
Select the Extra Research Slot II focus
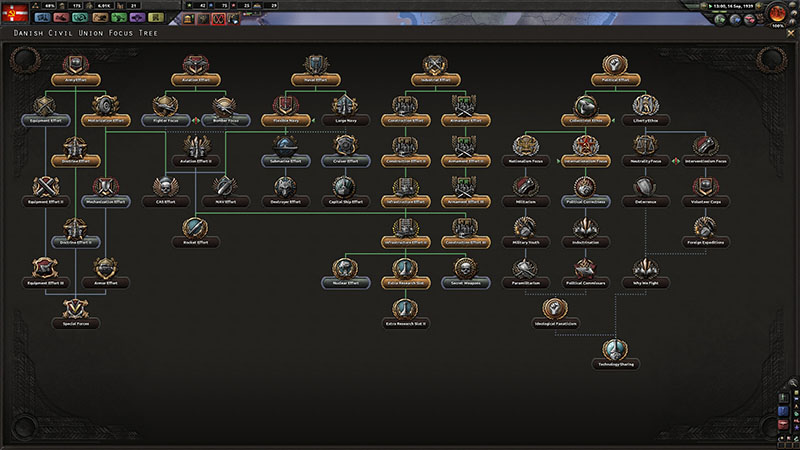coord(406,314)
